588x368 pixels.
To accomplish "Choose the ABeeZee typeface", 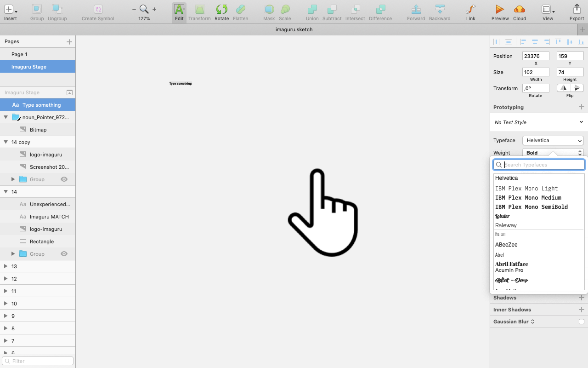I will 506,245.
